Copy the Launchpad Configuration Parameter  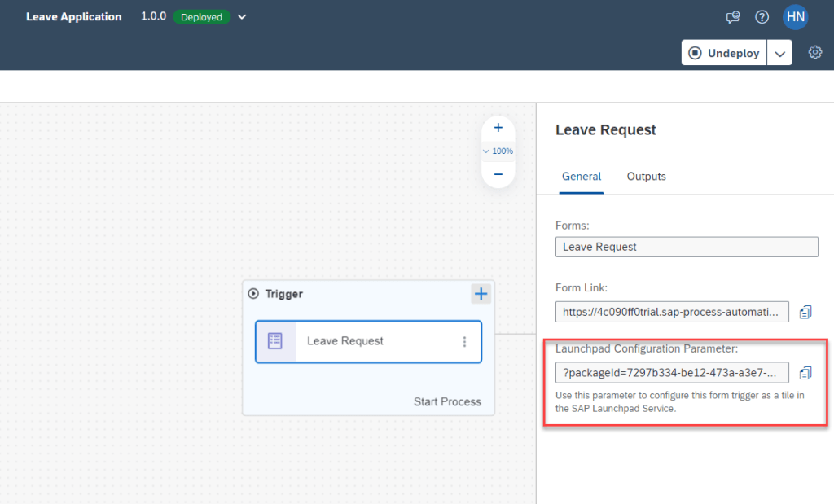[805, 373]
